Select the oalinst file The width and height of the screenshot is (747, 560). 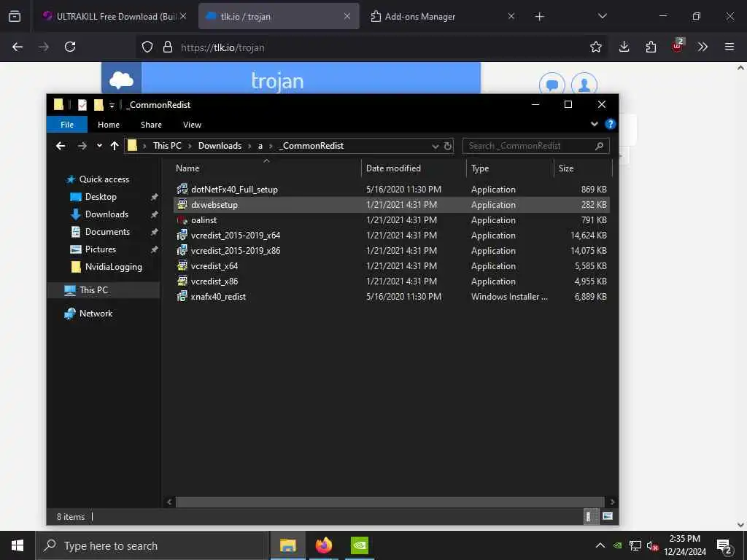[392, 220]
